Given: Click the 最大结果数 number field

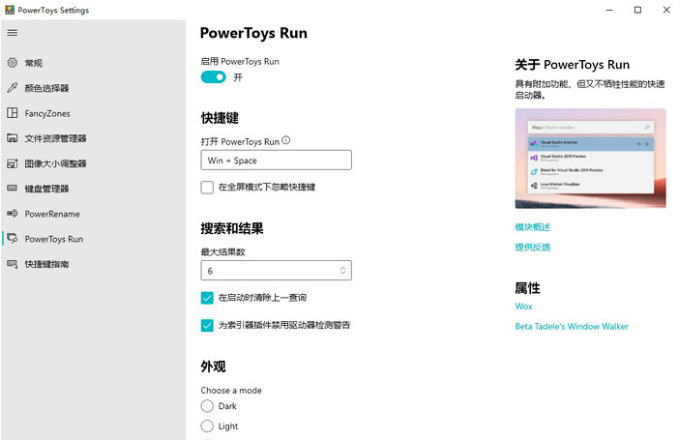Looking at the screenshot, I should [276, 270].
